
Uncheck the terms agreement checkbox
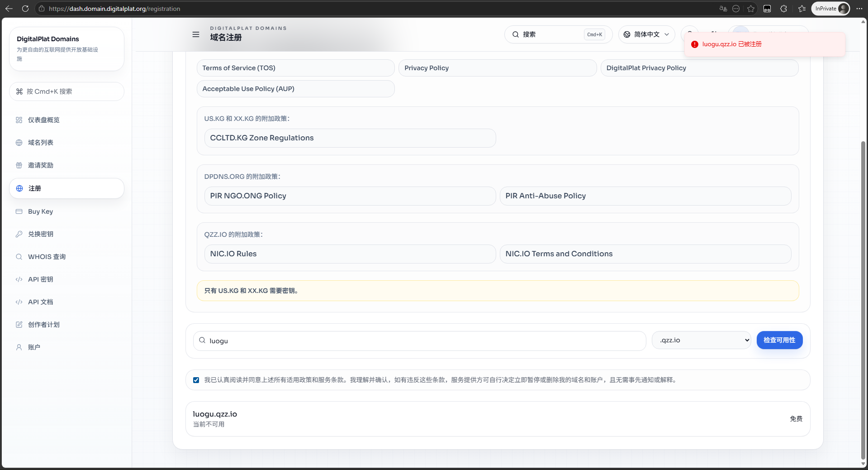tap(196, 380)
